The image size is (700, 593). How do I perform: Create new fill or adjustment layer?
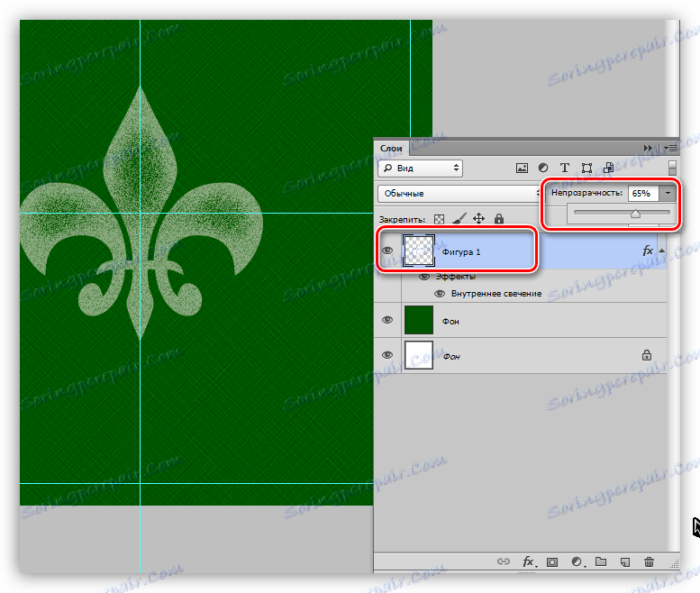point(577,561)
